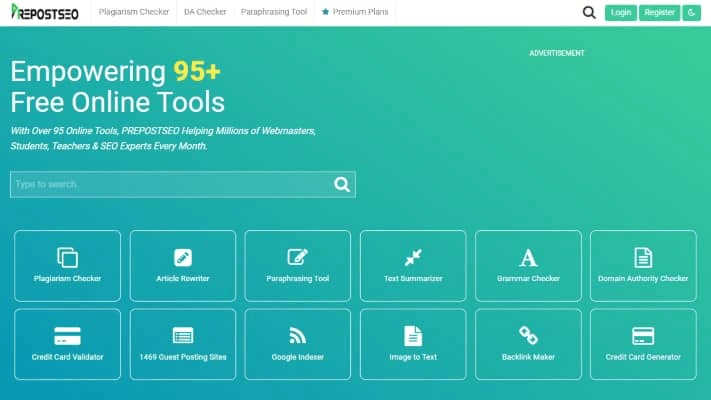Click the star icon beside Premium Plans
The width and height of the screenshot is (711, 400).
325,12
